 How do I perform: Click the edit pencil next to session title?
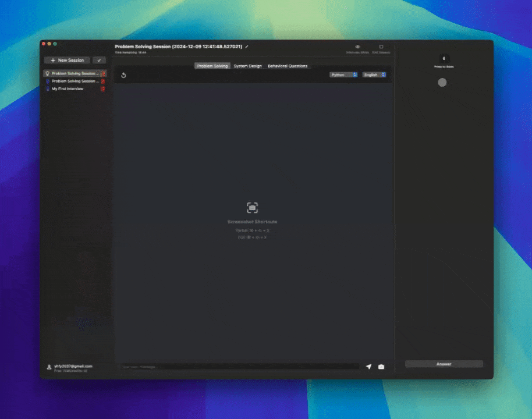point(246,46)
